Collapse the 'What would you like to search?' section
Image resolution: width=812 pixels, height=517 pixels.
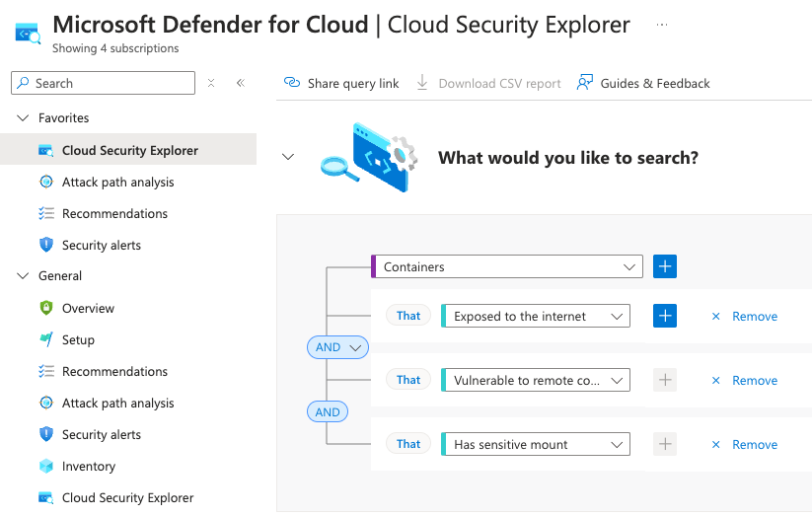[288, 157]
